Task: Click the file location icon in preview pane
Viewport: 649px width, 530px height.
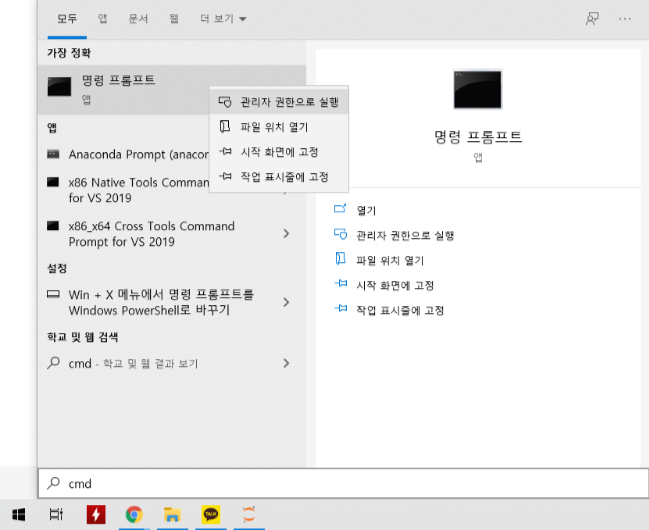Action: pyautogui.click(x=340, y=259)
